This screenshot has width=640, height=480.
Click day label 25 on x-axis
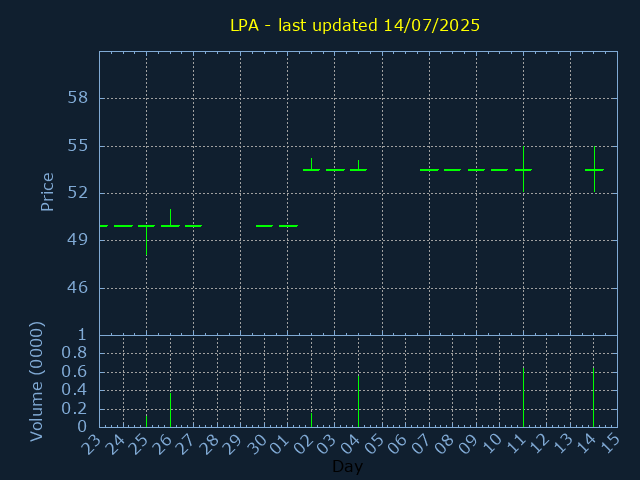click(x=138, y=444)
